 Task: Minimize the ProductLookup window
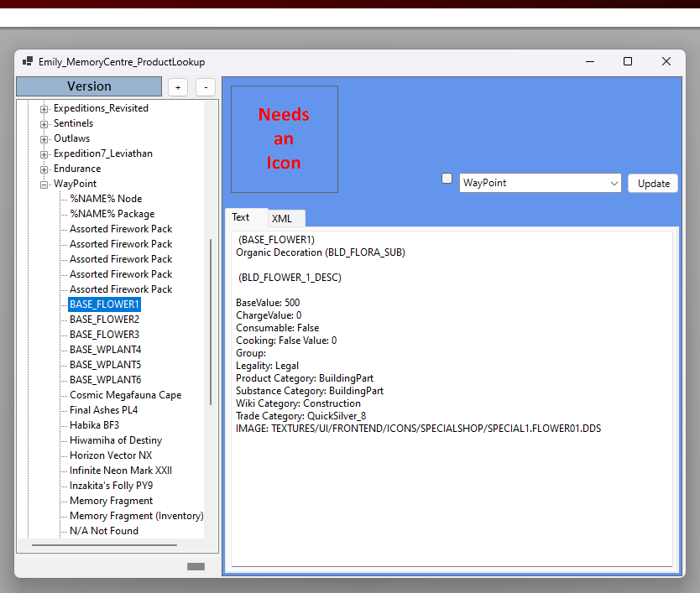(x=590, y=61)
